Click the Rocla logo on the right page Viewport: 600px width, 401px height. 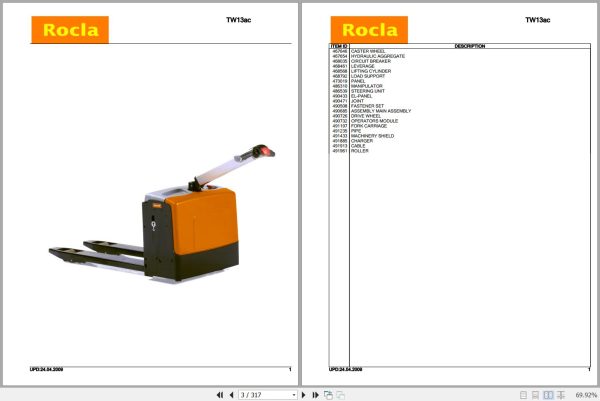coord(369,29)
